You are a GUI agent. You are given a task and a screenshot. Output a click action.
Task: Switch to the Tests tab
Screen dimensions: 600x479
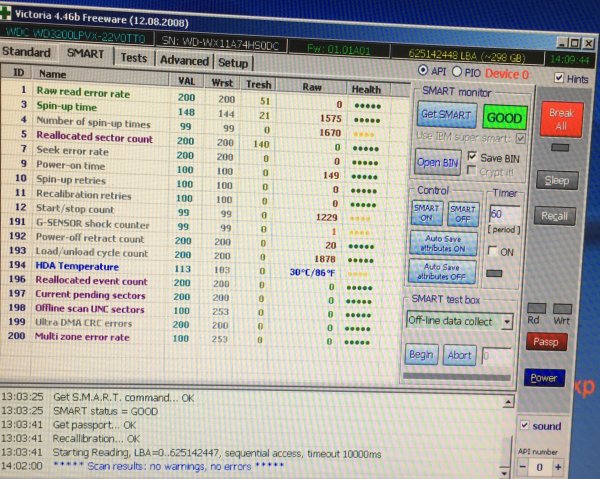[x=134, y=58]
